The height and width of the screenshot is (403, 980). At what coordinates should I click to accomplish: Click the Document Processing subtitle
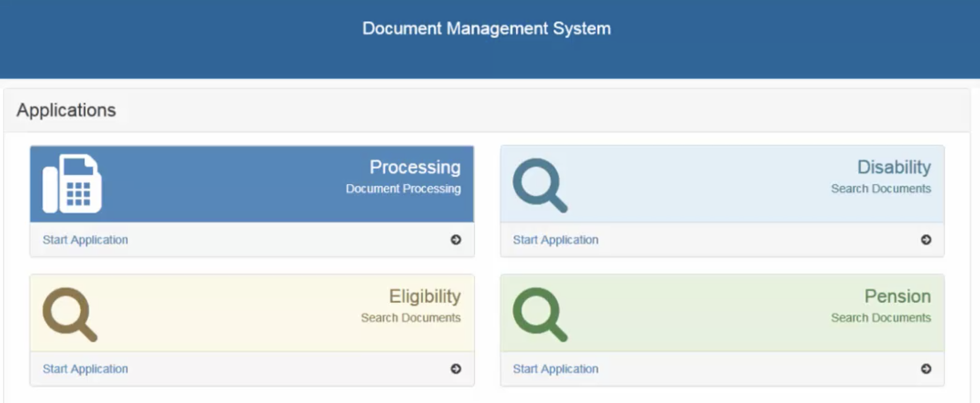[x=403, y=189]
